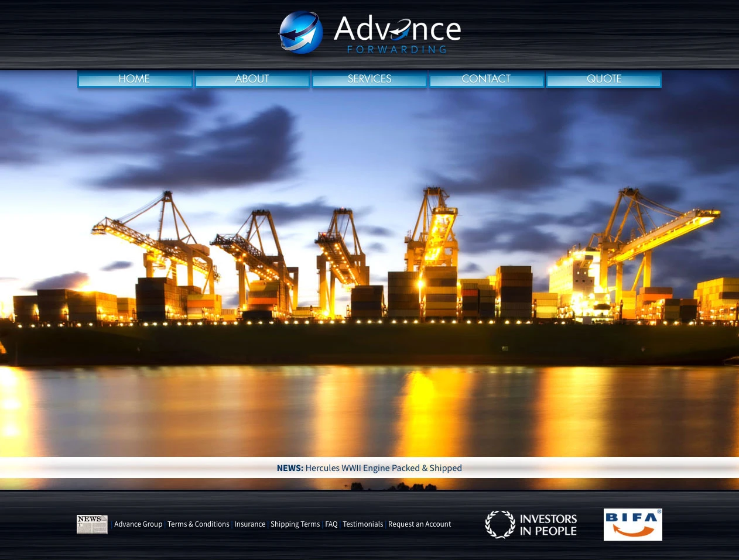
Task: Select CONTACT in the navigation bar
Action: click(x=486, y=79)
